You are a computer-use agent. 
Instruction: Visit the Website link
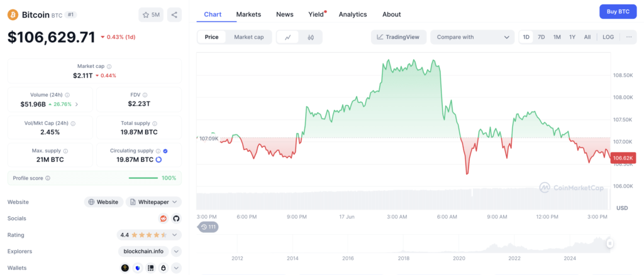click(x=104, y=202)
